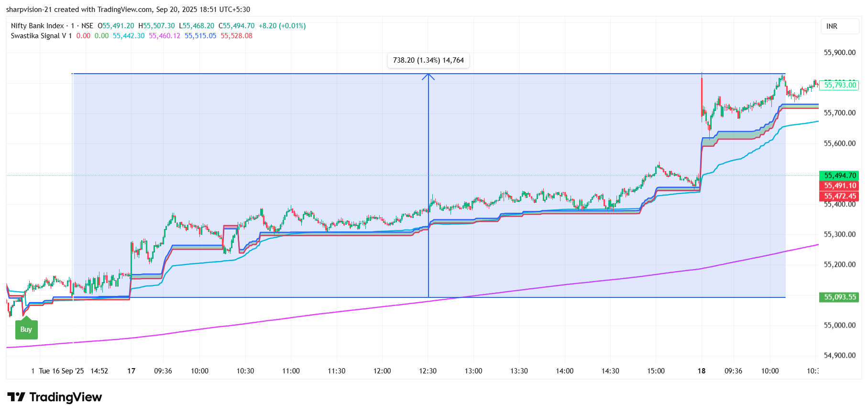Click the 55,900.00 price axis level
The width and height of the screenshot is (868, 415).
(x=839, y=53)
